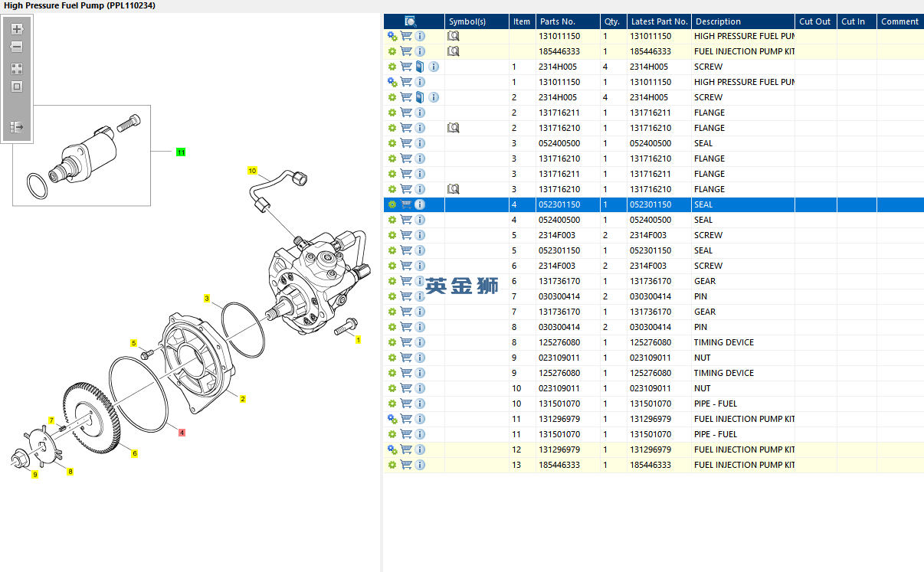
Task: Zoom out of the parts diagram
Action: [x=17, y=47]
